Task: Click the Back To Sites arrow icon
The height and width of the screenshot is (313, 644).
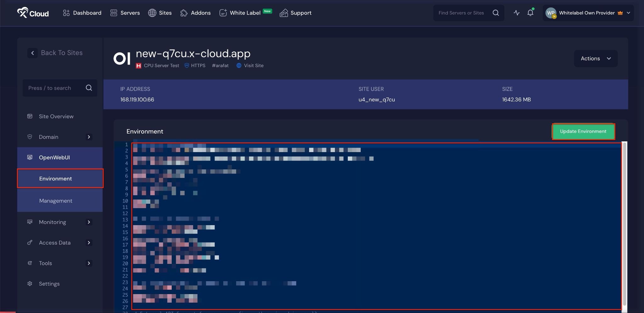Action: click(32, 53)
